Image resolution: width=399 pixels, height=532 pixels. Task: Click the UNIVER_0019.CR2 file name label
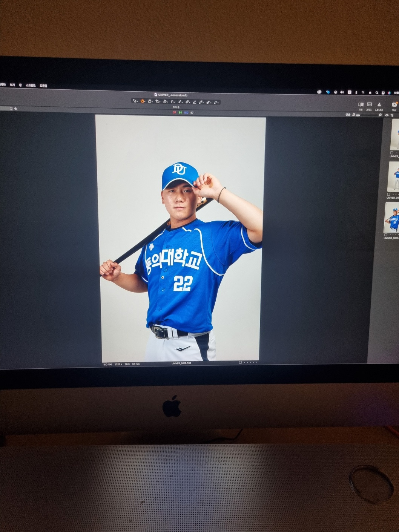point(181,363)
